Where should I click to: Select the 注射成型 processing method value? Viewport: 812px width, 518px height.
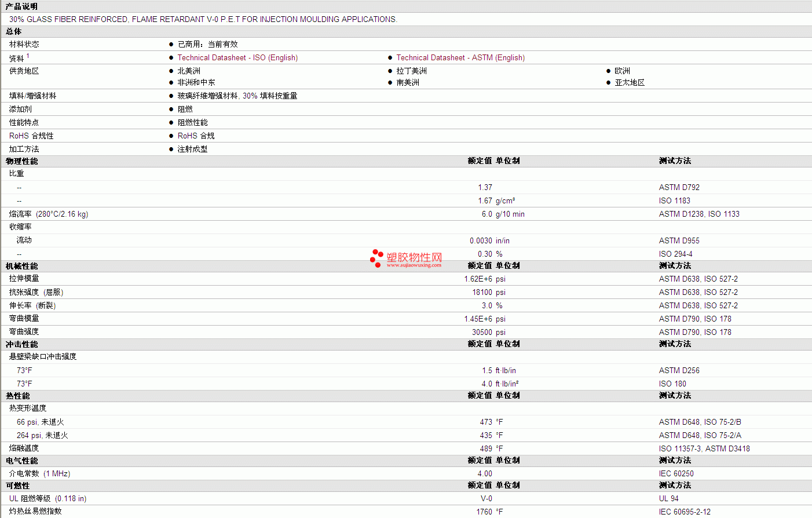pyautogui.click(x=193, y=149)
